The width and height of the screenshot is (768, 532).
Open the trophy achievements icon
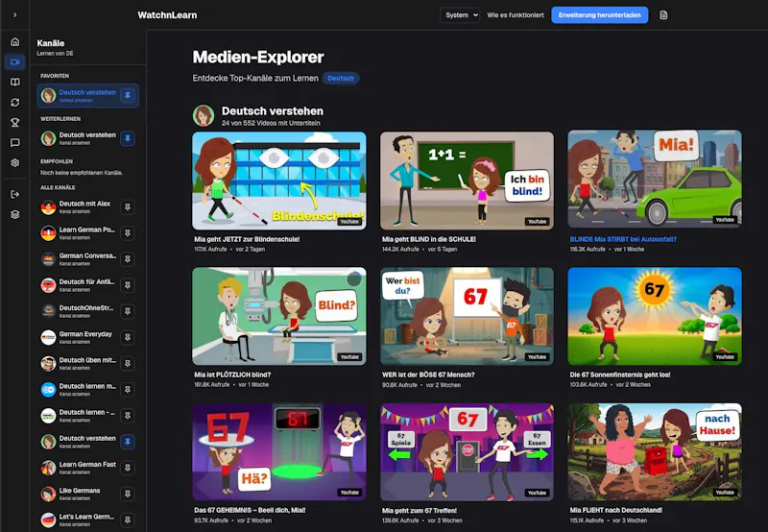(15, 123)
